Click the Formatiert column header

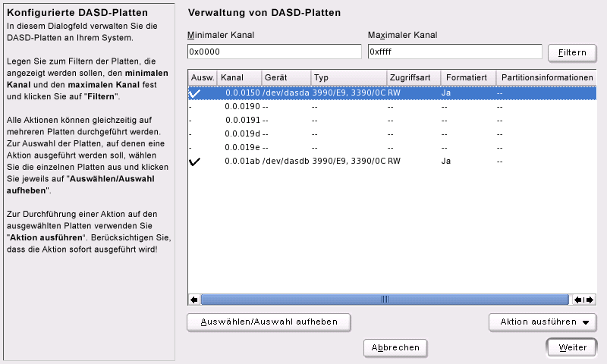(467, 78)
